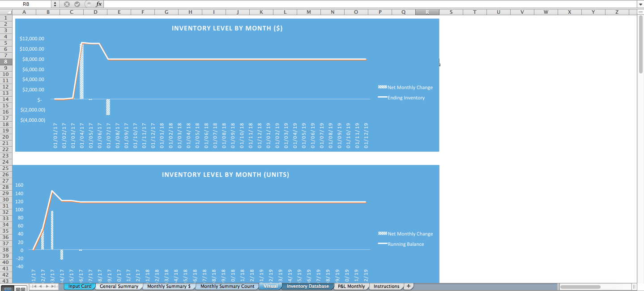644x291 pixels.
Task: Expand the formula bar with the right arrow
Action: tap(640, 4)
